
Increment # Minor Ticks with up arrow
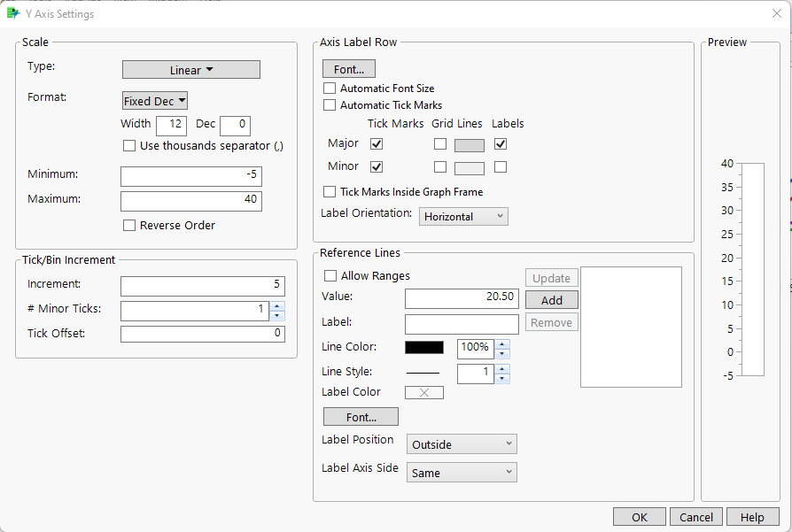(276, 305)
